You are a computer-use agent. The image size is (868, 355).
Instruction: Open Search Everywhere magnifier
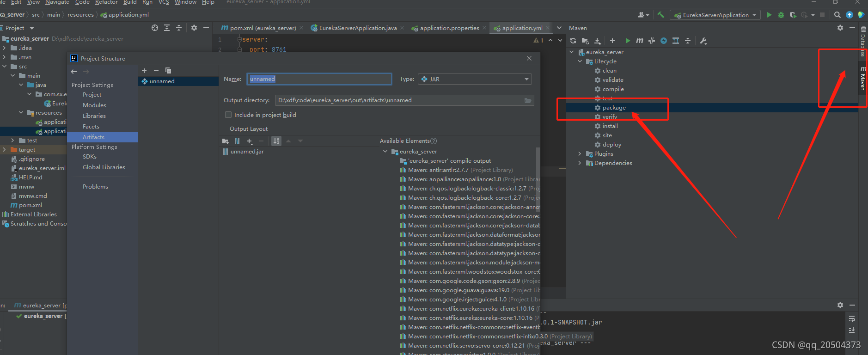click(x=837, y=15)
